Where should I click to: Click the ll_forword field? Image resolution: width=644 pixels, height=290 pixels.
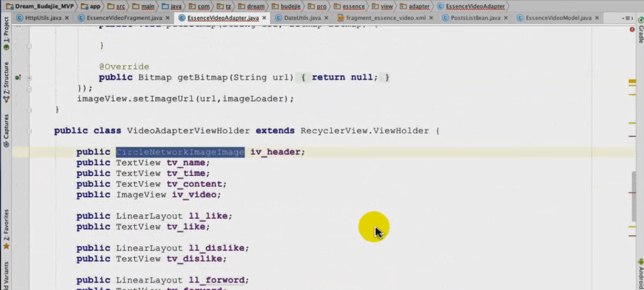point(217,280)
